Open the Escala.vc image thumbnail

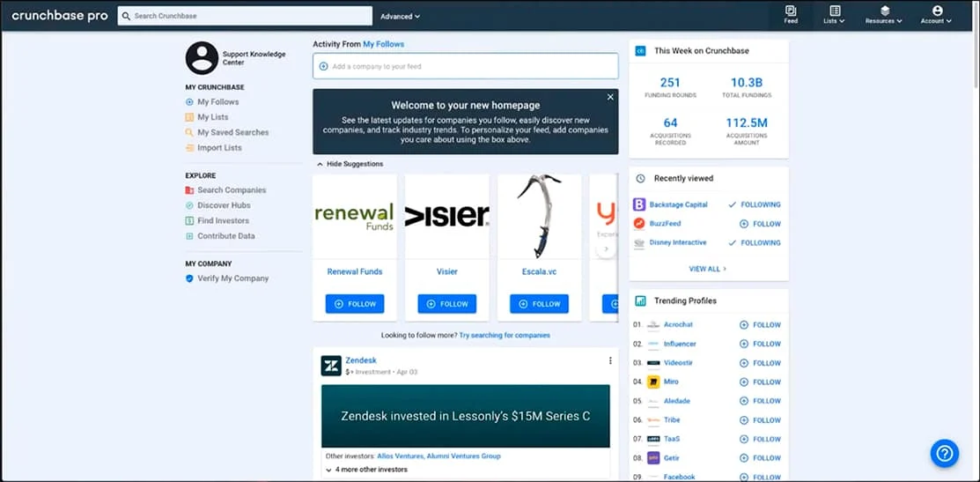[x=540, y=216]
